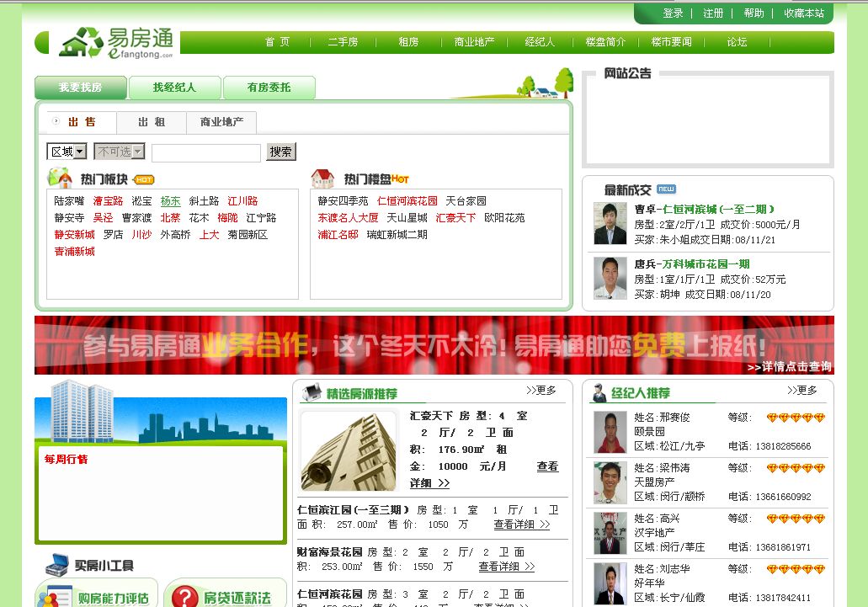Screen dimensions: 868x607
Task: Click the search text input field
Action: point(206,152)
